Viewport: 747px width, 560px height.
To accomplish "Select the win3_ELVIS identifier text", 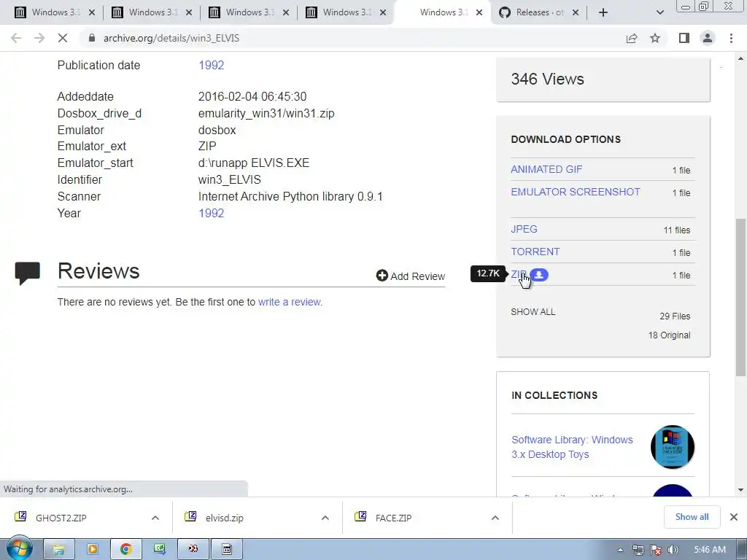I will tap(230, 180).
